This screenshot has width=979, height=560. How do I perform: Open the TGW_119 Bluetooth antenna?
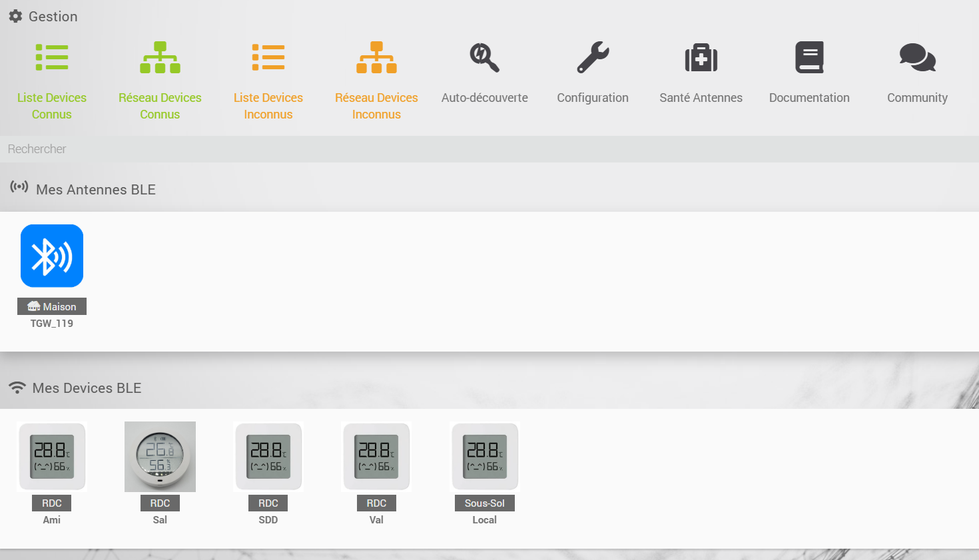[52, 256]
